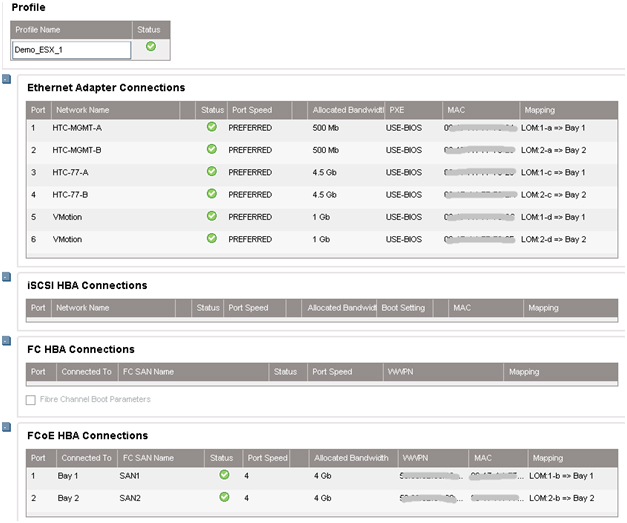This screenshot has width=627, height=523.
Task: Click status icon for port 5 VMotion
Action: 212,216
